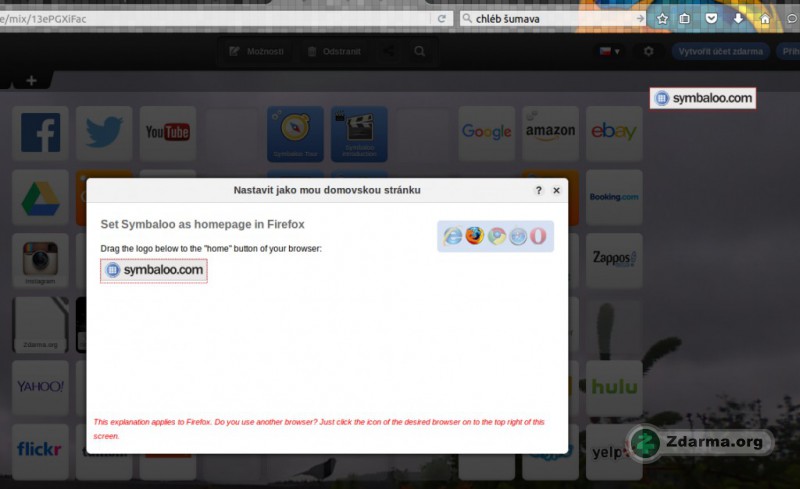Click Vytvořit účet zdarma button
This screenshot has width=800, height=489.
tap(721, 52)
